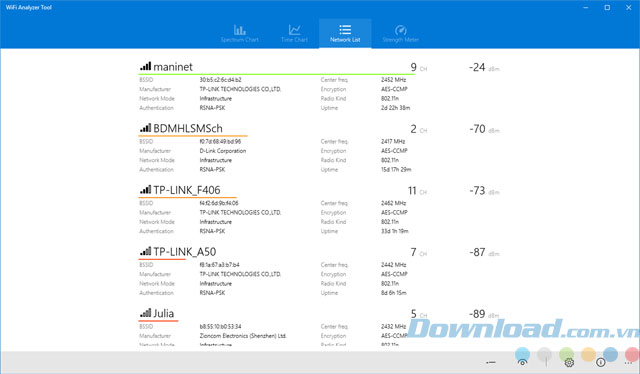Screen dimensions: 640x374
Task: Select the Network List tab
Action: point(345,33)
